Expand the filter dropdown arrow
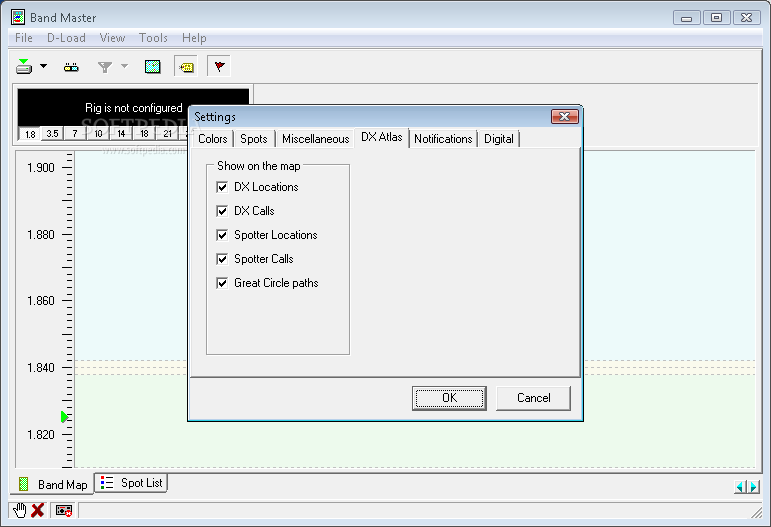This screenshot has height=527, width=771. point(124,66)
